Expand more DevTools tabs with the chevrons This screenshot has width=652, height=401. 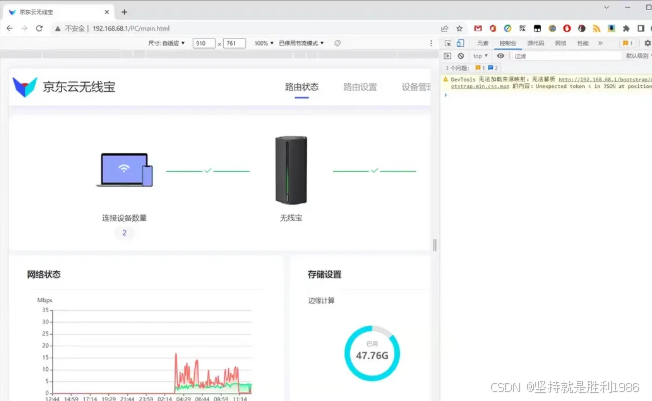click(x=600, y=43)
